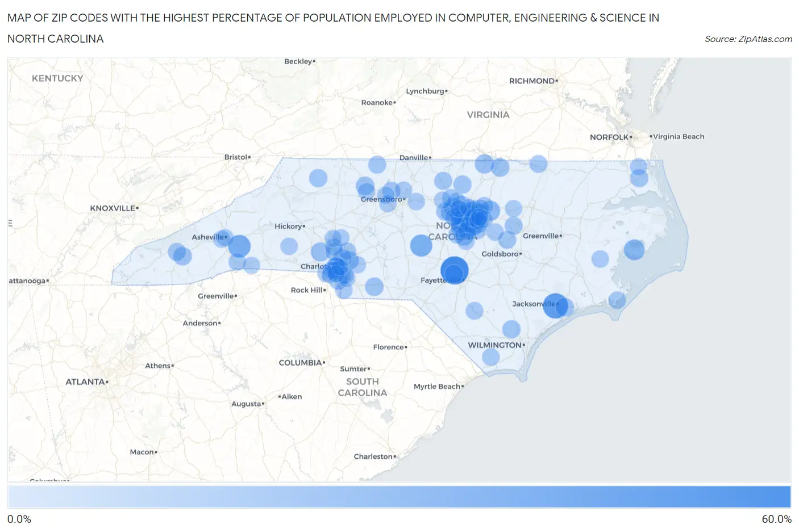The image size is (799, 532).
Task: Click the Bristol city label
Action: (236, 157)
